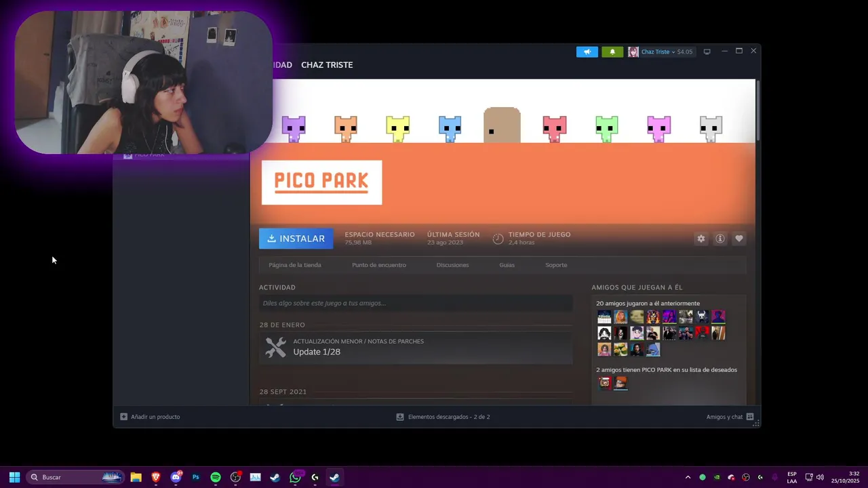Click the ESP LAA keyboard language indicator
The width and height of the screenshot is (868, 488).
792,477
